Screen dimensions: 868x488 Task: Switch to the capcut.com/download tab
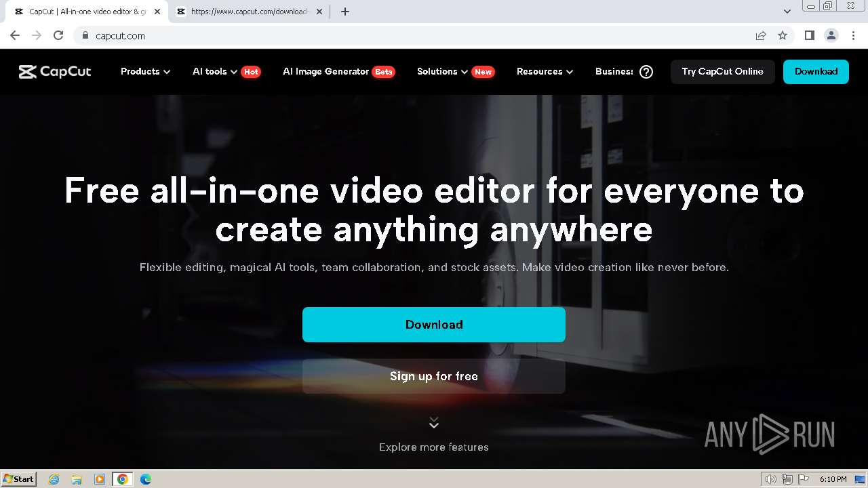coord(248,12)
